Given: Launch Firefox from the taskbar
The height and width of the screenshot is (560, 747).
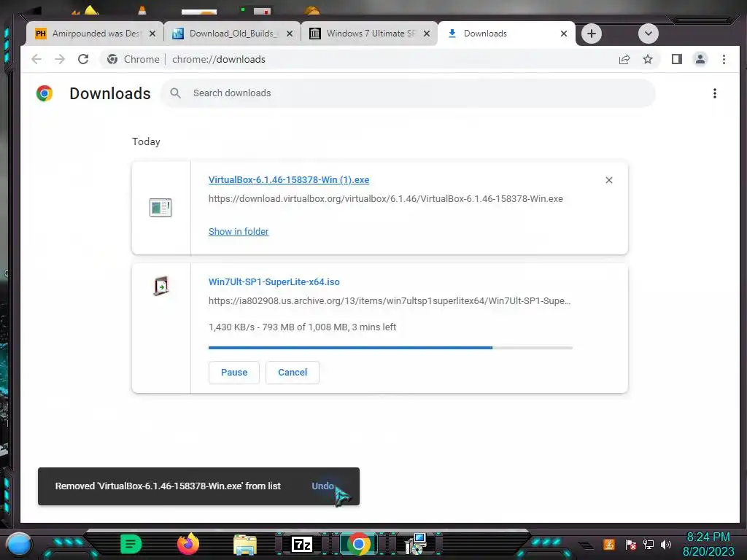Looking at the screenshot, I should point(187,544).
